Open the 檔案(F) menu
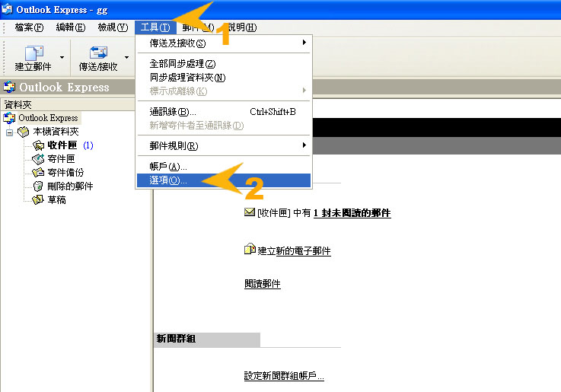561x392 pixels. 30,27
